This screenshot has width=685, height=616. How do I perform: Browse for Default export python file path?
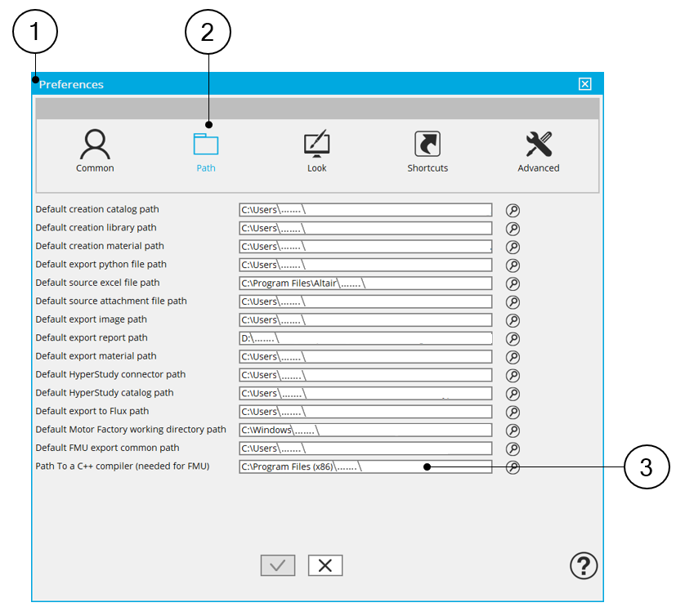coord(513,266)
